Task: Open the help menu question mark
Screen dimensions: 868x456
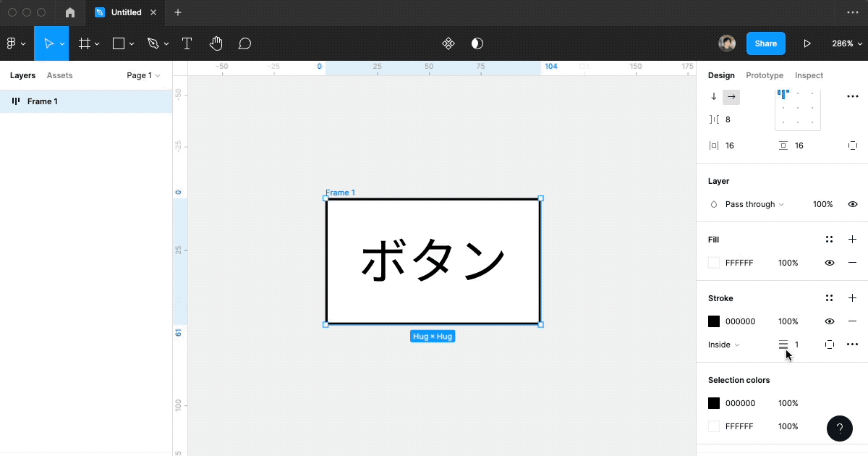Action: coord(840,428)
